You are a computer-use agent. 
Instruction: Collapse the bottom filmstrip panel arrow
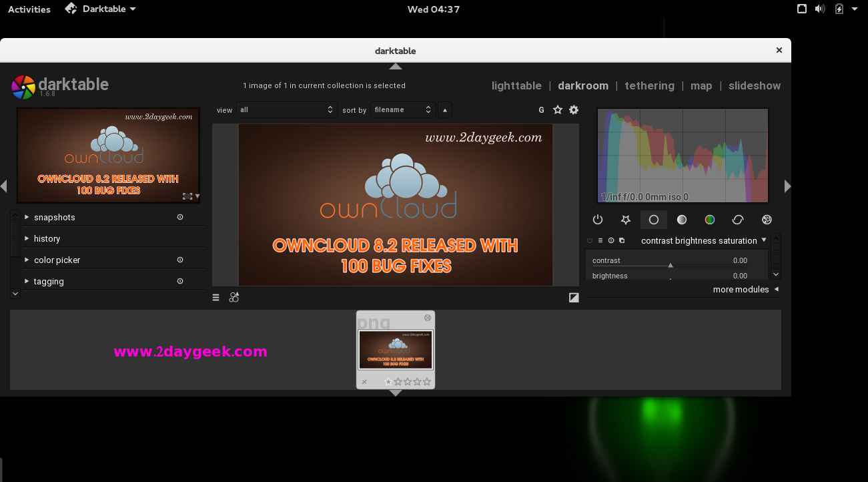(x=396, y=393)
